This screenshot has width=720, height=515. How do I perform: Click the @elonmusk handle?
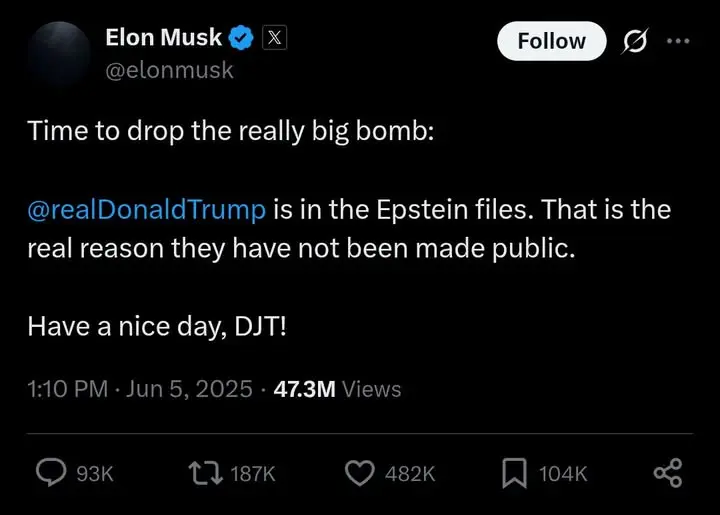[168, 72]
